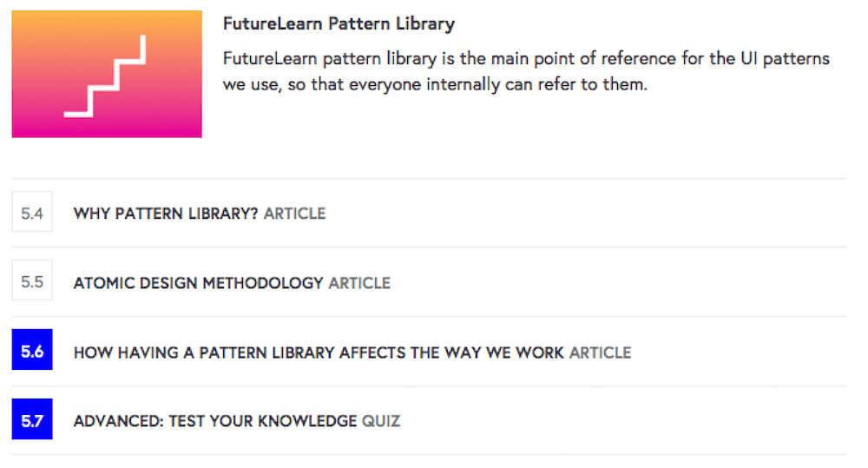Open the Why Pattern Library? step
This screenshot has width=868, height=468.
coord(166,214)
